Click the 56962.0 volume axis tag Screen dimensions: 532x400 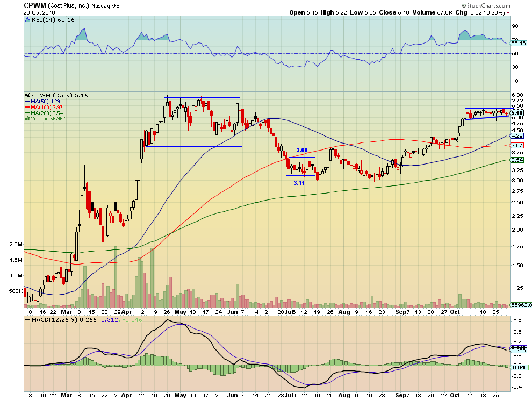tap(521, 305)
